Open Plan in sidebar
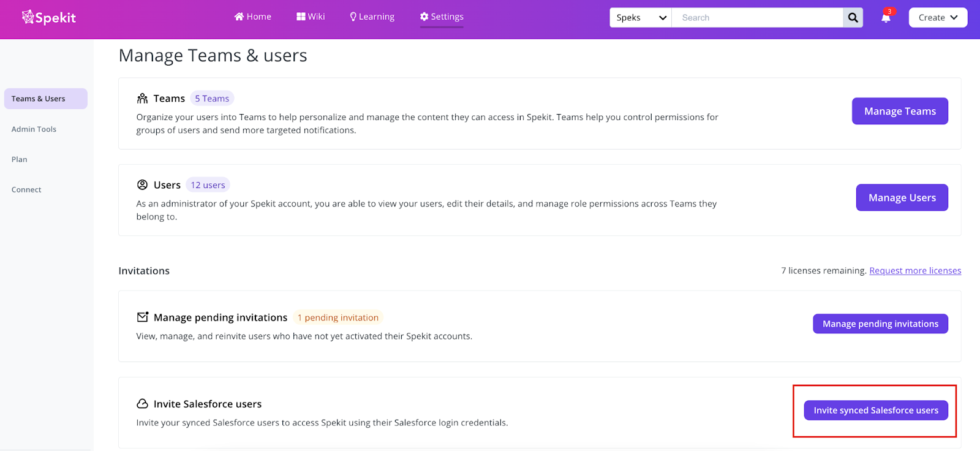 coord(19,159)
